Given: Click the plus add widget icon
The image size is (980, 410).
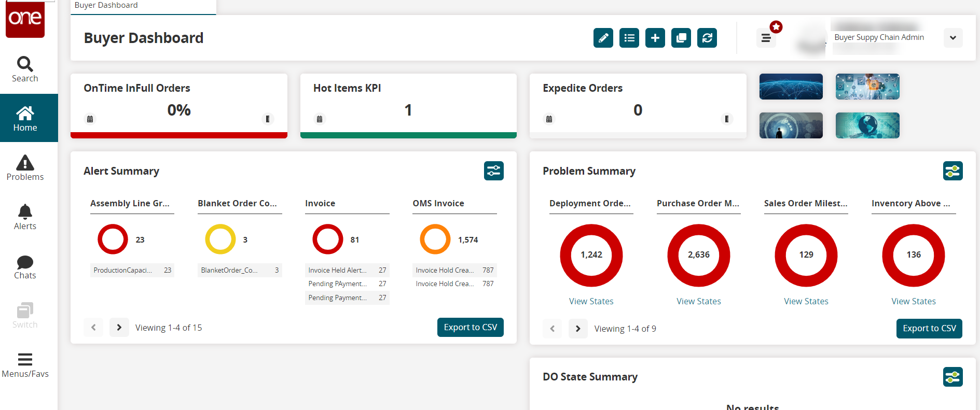Looking at the screenshot, I should click(655, 38).
